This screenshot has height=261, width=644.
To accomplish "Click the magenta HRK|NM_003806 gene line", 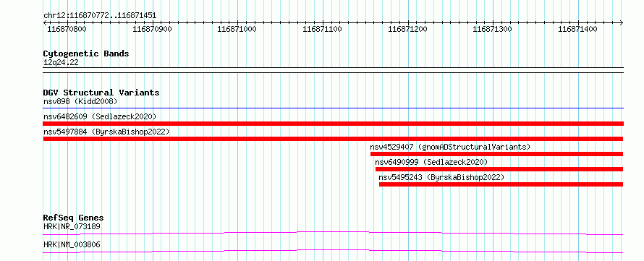I will coord(334,251).
